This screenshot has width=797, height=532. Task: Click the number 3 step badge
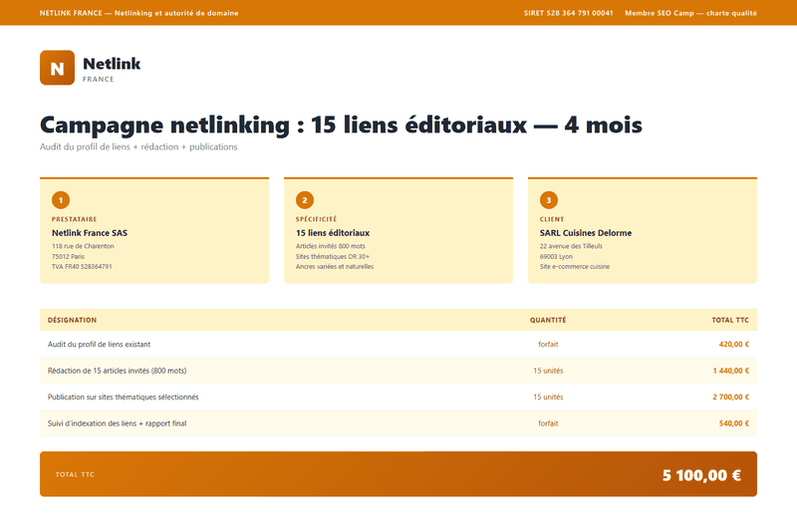point(549,200)
